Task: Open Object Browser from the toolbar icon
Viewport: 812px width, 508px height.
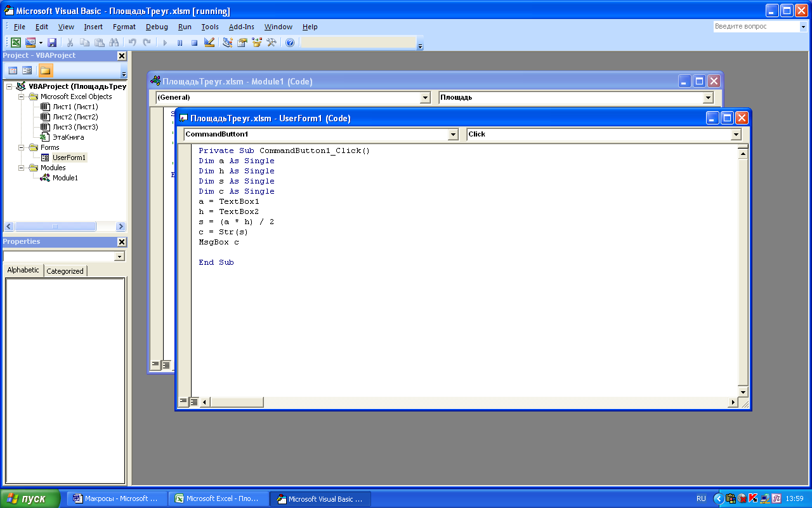Action: tap(257, 43)
